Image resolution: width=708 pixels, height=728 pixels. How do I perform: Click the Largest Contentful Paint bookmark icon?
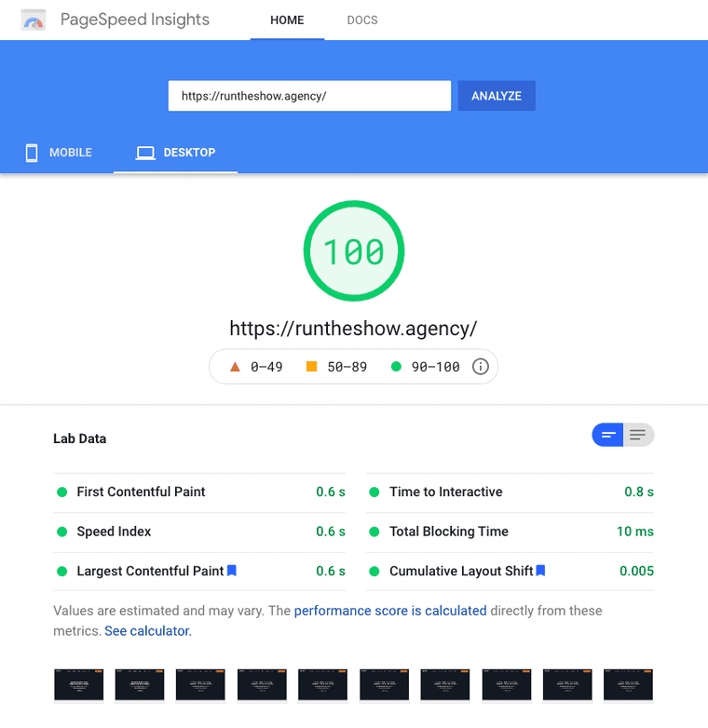point(232,570)
